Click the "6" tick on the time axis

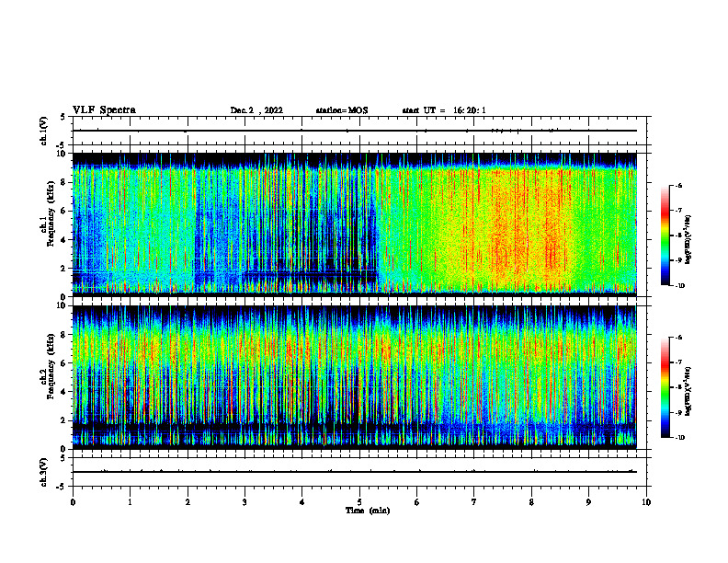pos(416,502)
